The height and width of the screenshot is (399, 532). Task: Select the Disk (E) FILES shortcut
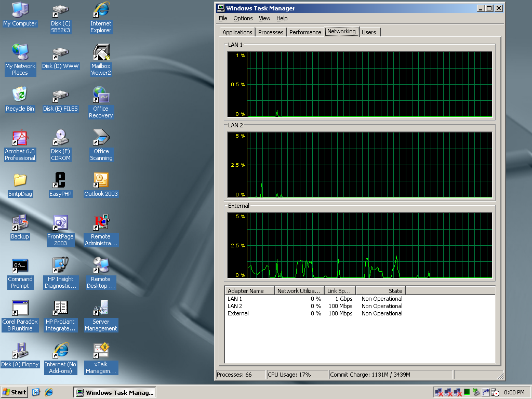click(60, 100)
